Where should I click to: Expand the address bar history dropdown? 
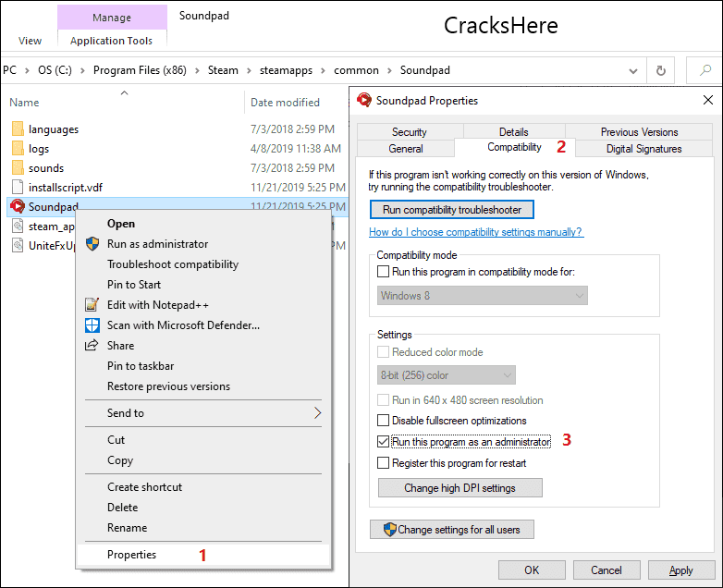tap(633, 70)
